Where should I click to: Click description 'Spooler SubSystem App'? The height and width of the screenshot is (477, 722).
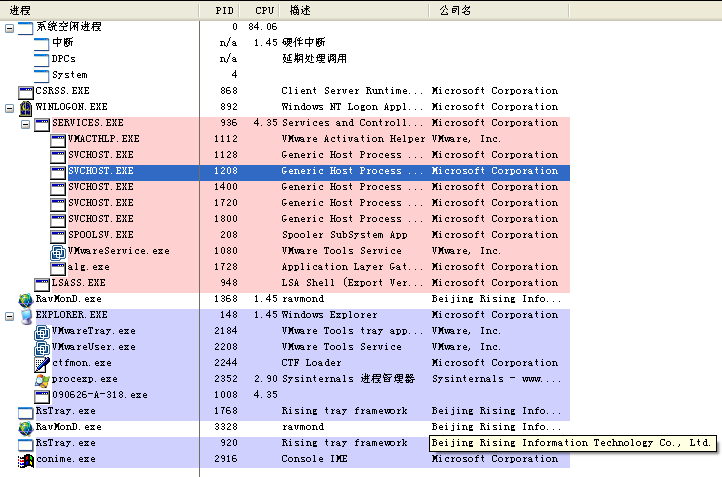344,235
